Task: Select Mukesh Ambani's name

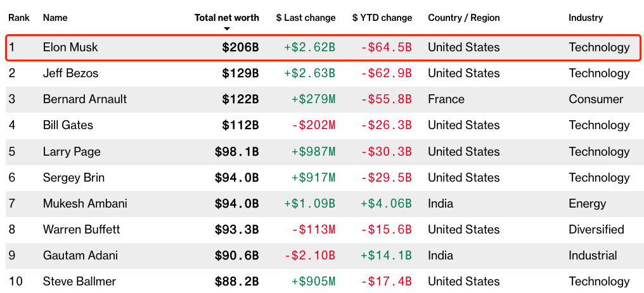Action: [85, 204]
